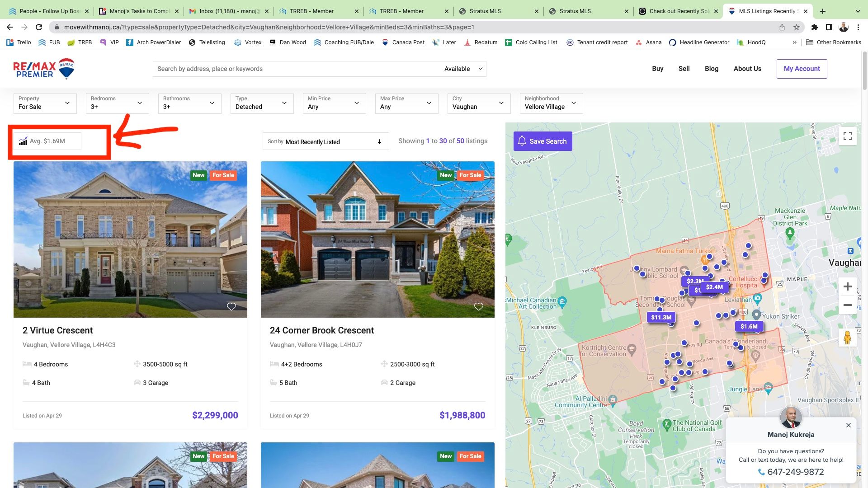Viewport: 868px width, 488px height.
Task: Switch to Inbox Gmail tab
Action: (x=225, y=11)
